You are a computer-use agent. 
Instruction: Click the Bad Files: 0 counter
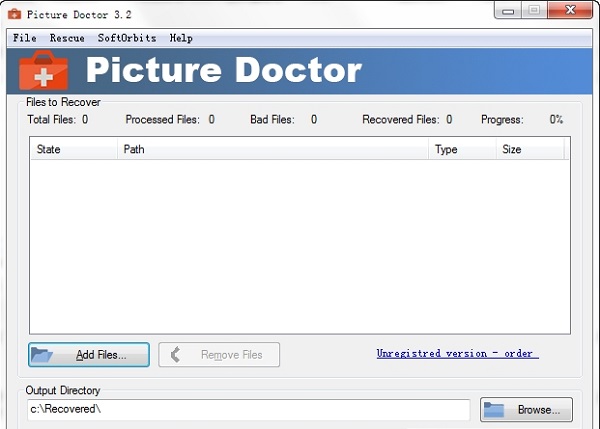coord(284,119)
